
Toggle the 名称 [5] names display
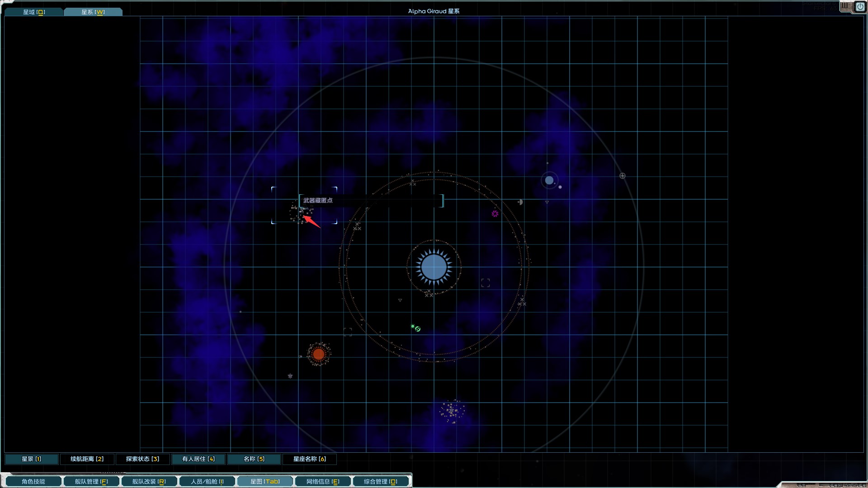[254, 459]
